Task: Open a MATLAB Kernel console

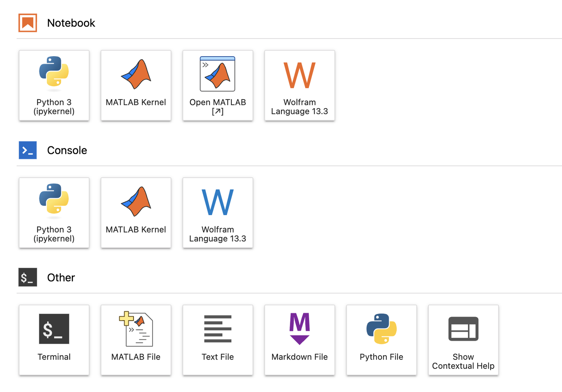Action: (x=136, y=213)
